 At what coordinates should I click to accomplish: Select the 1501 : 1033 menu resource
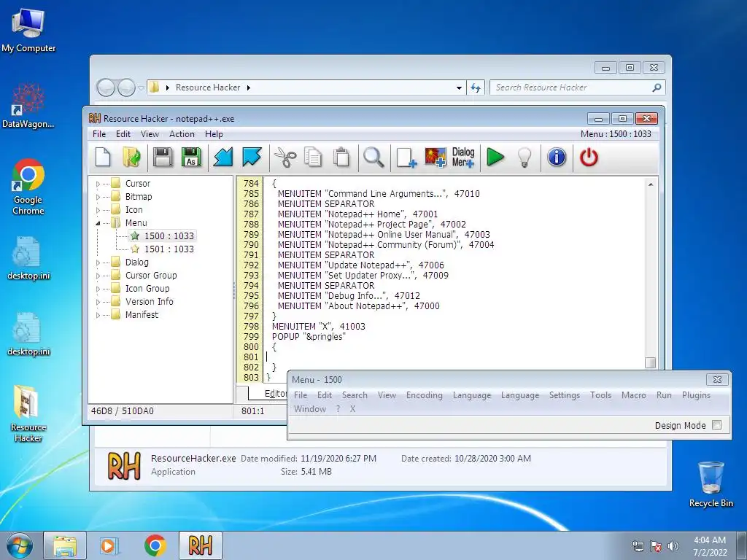163,249
